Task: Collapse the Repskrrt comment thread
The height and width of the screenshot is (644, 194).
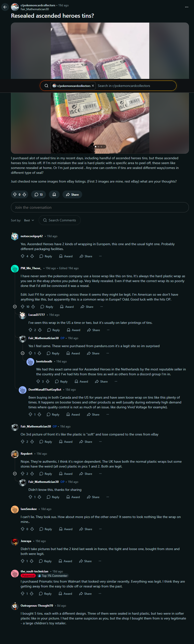Action: pos(15,474)
